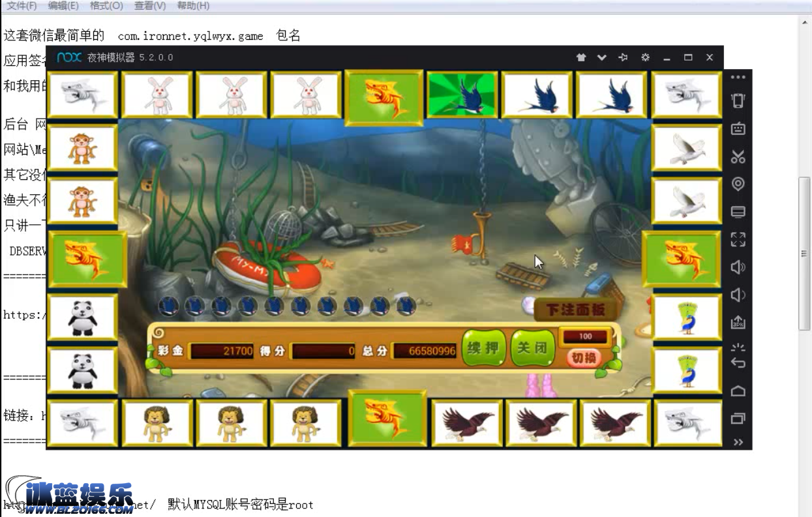The height and width of the screenshot is (517, 812).
Task: Open the Nox sidebar three-dots more menu
Action: point(738,77)
